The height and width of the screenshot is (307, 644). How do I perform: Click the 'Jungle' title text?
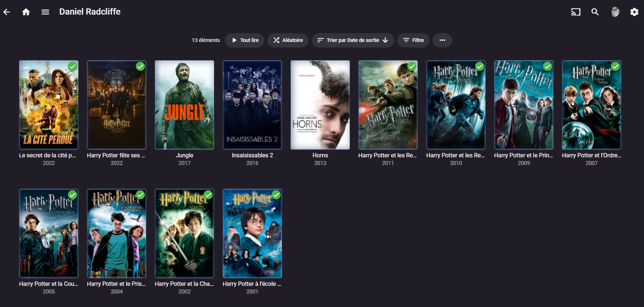click(184, 155)
